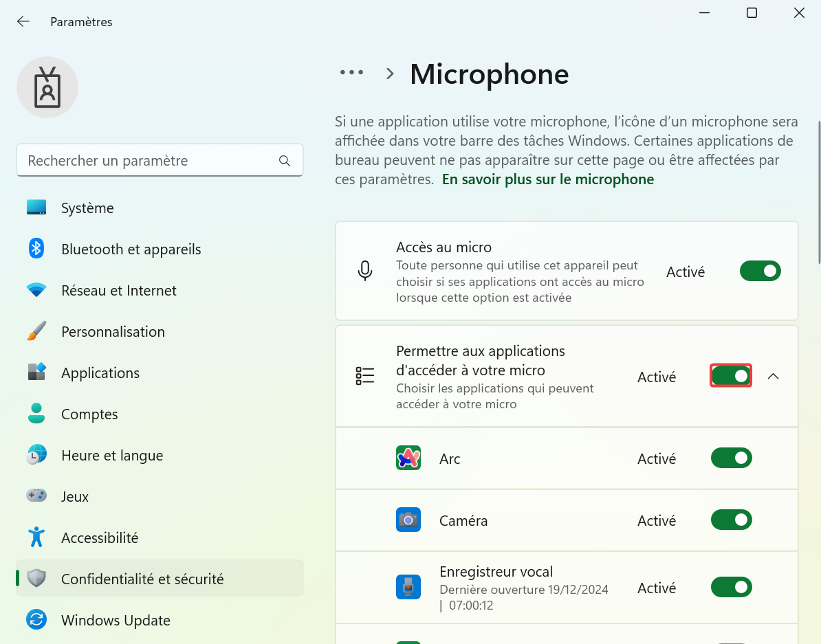821x644 pixels.
Task: Select the Jeux gamepad icon
Action: 36,496
